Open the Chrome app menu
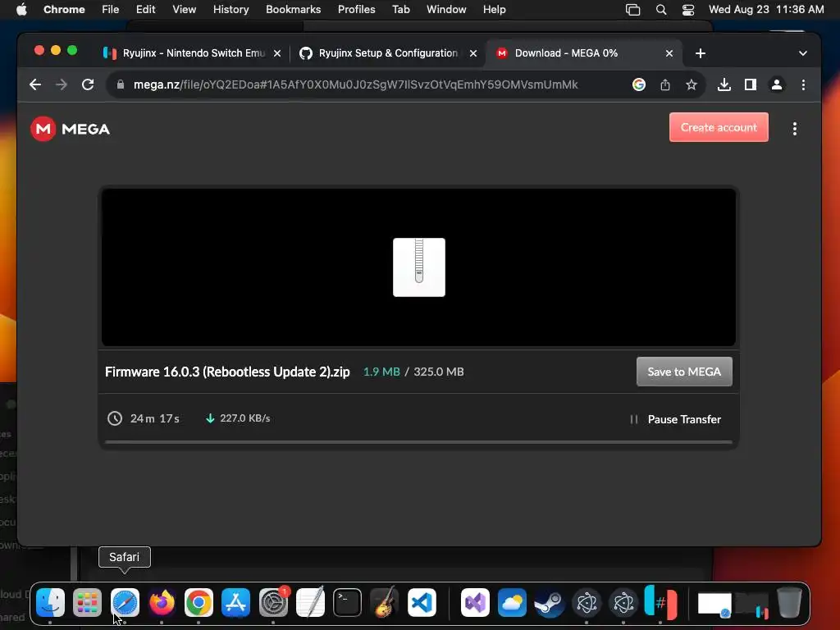 point(64,9)
